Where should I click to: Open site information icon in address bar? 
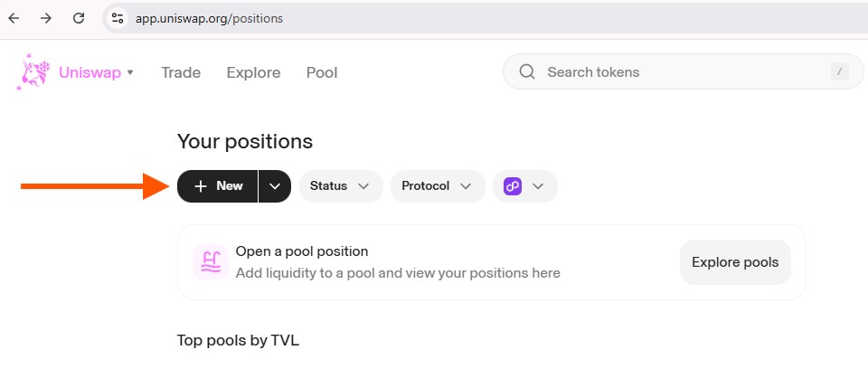[x=116, y=18]
